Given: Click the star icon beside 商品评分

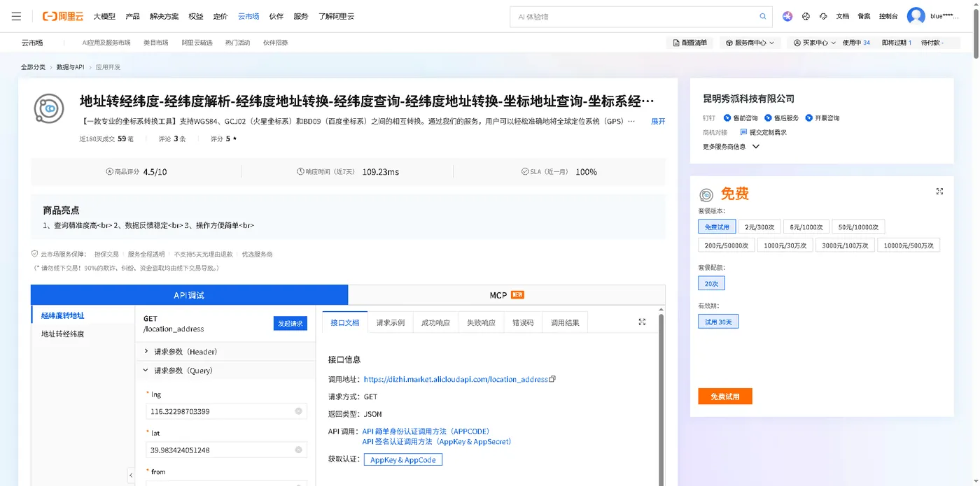Looking at the screenshot, I should pos(109,171).
